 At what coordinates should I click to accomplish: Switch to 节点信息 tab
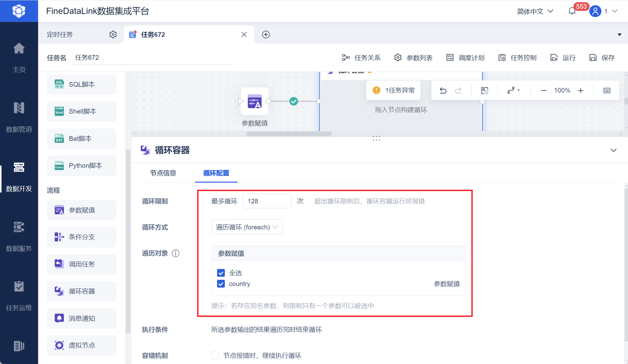coord(163,173)
